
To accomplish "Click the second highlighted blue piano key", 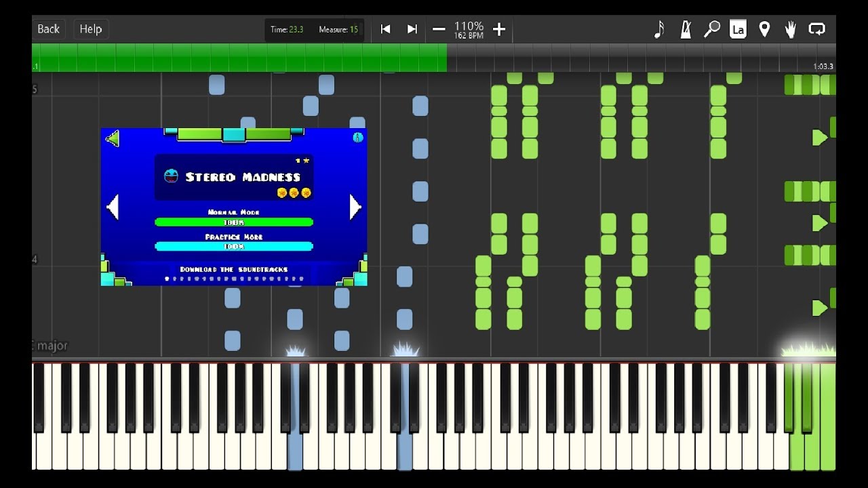I will [405, 451].
